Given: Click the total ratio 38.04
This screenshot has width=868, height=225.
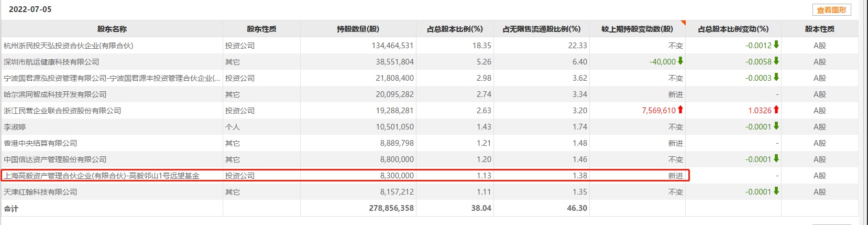Looking at the screenshot, I should click(481, 208).
